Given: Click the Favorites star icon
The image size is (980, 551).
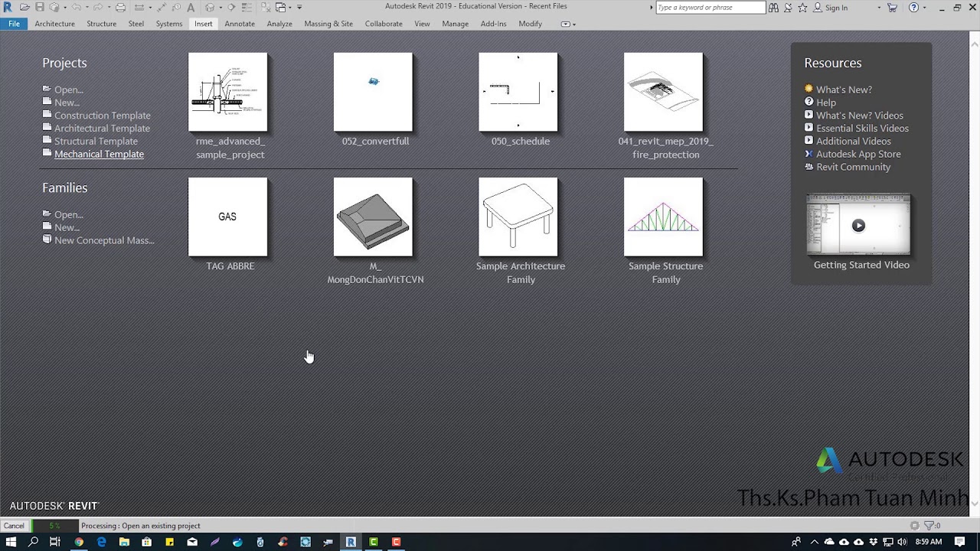Looking at the screenshot, I should click(x=802, y=8).
